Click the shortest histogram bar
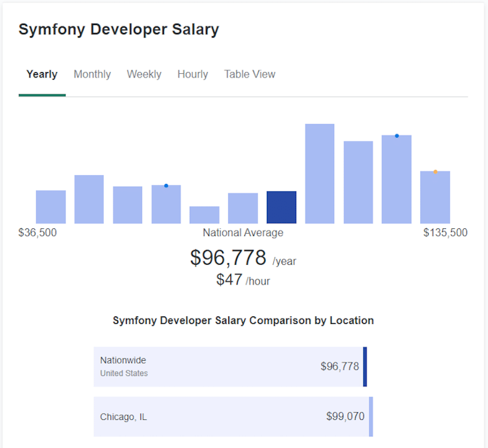Screen dimensions: 488x448 tap(204, 214)
